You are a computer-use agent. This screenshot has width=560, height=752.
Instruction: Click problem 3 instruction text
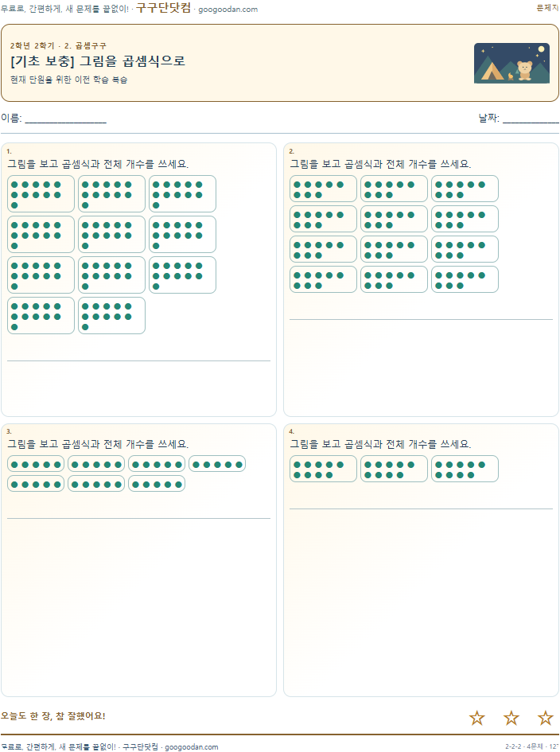point(98,444)
